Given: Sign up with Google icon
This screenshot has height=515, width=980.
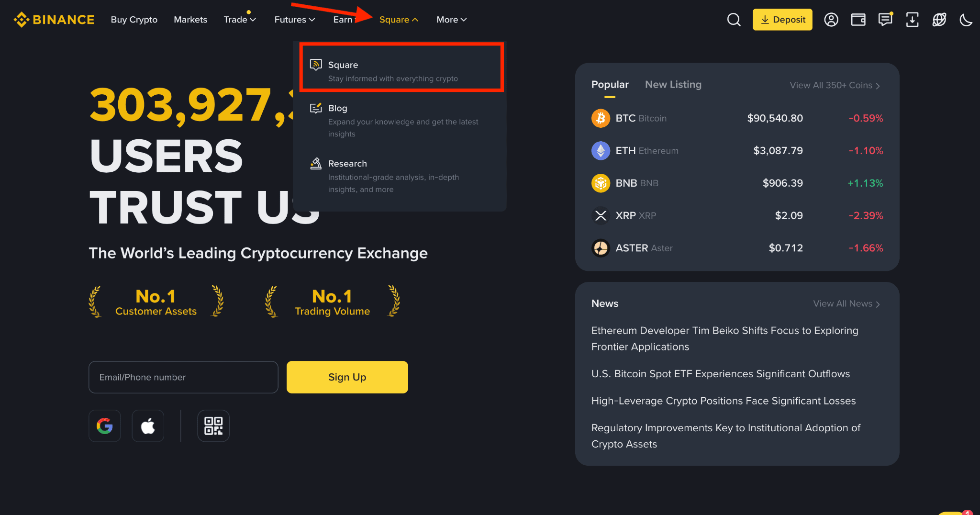Looking at the screenshot, I should click(x=105, y=425).
